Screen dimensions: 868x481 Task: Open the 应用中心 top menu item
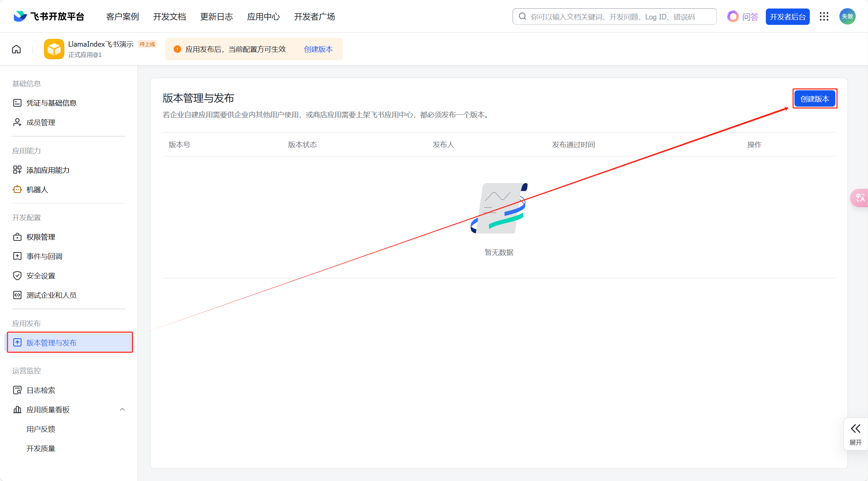pos(263,16)
